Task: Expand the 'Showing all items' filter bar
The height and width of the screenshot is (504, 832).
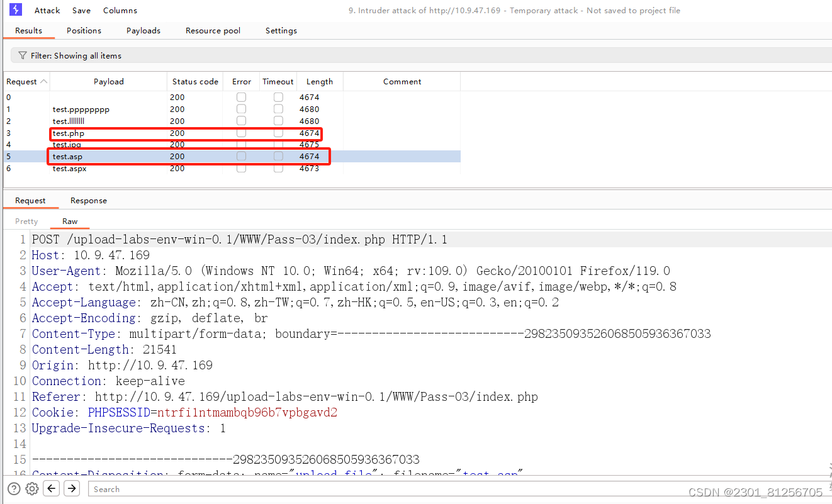Action: (68, 55)
